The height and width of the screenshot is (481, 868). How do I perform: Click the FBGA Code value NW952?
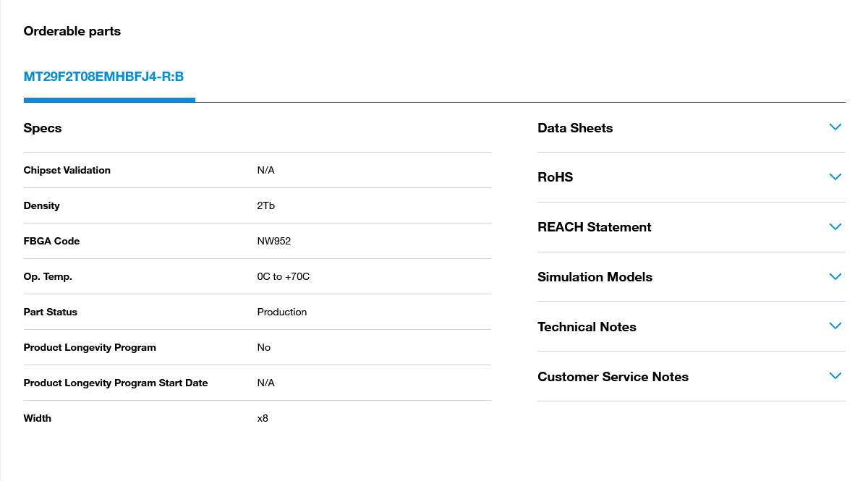(x=273, y=241)
